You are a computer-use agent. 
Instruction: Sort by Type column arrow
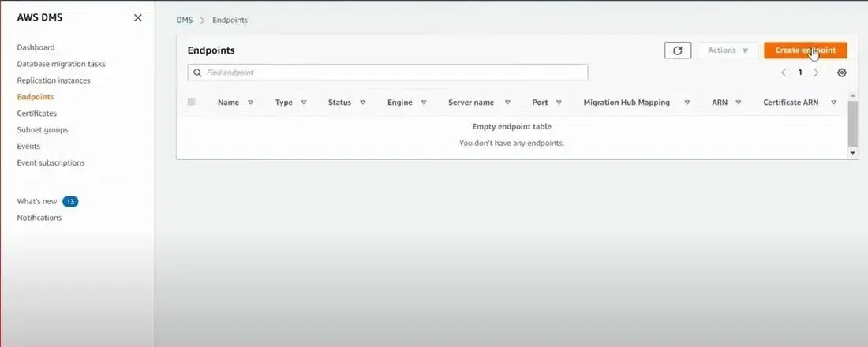(x=303, y=103)
